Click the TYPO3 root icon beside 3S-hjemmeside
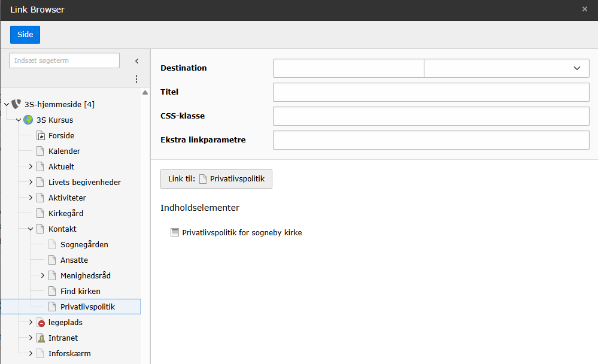The height and width of the screenshot is (364, 598). pos(16,104)
